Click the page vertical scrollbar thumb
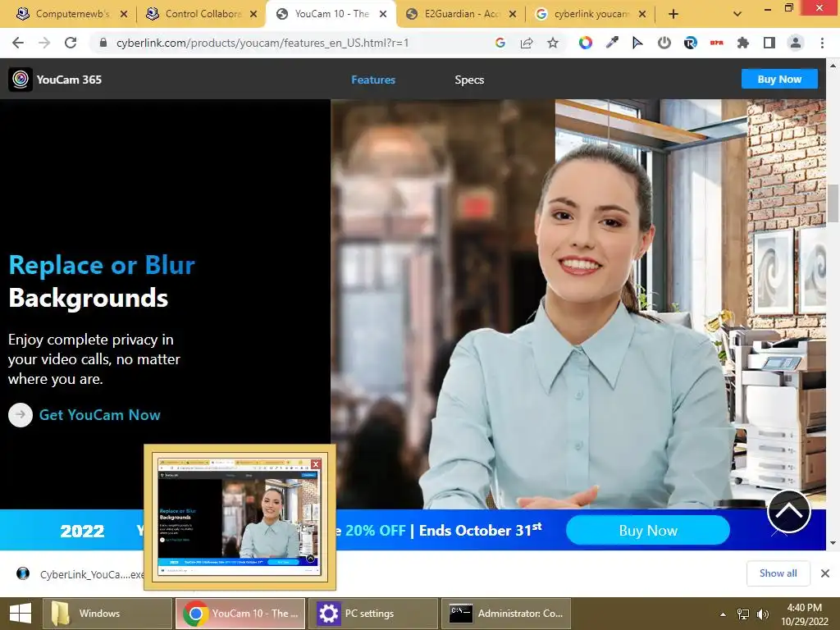 pyautogui.click(x=833, y=203)
